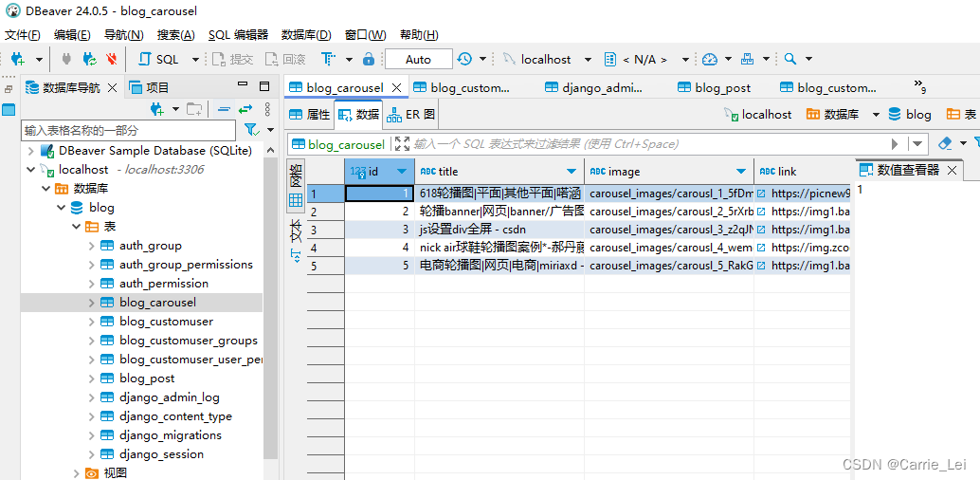Click localhost breadcrumb in editor header
Viewport: 980px width, 480px height.
click(x=758, y=115)
